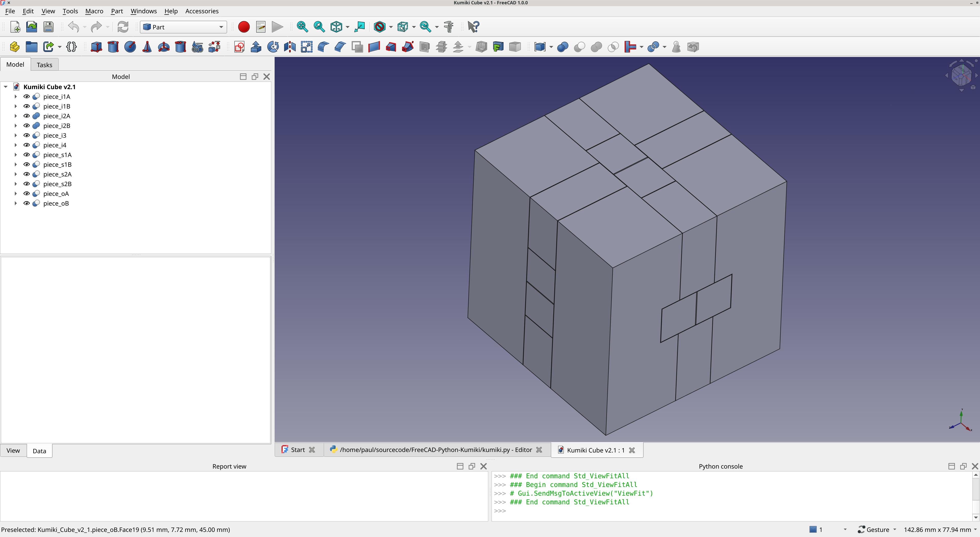
Task: Expand the piece_i3 tree node
Action: [16, 136]
